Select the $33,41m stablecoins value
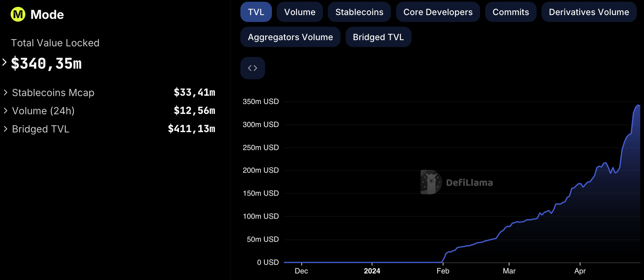Screen dimensions: 644x280 tap(194, 92)
